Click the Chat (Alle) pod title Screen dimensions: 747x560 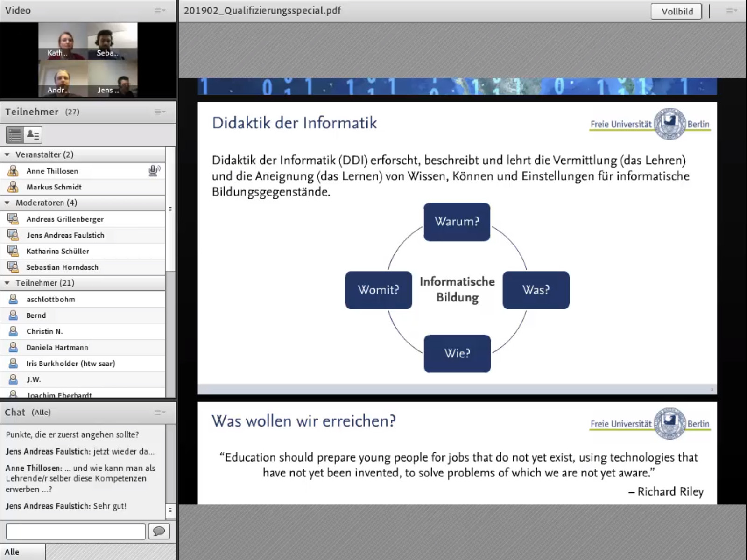[28, 412]
